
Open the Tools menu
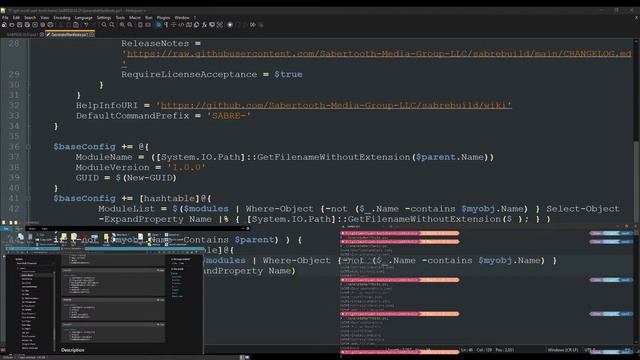point(120,18)
